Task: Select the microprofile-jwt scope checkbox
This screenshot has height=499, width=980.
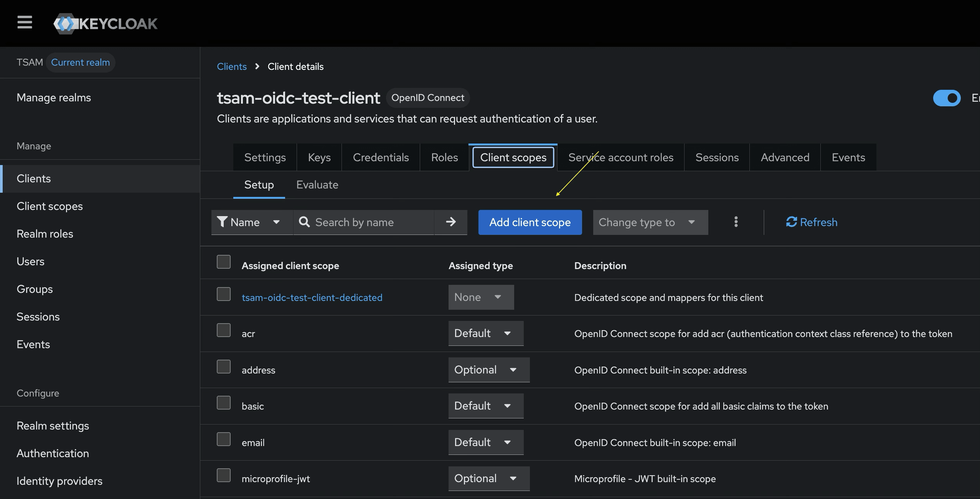Action: 224,475
